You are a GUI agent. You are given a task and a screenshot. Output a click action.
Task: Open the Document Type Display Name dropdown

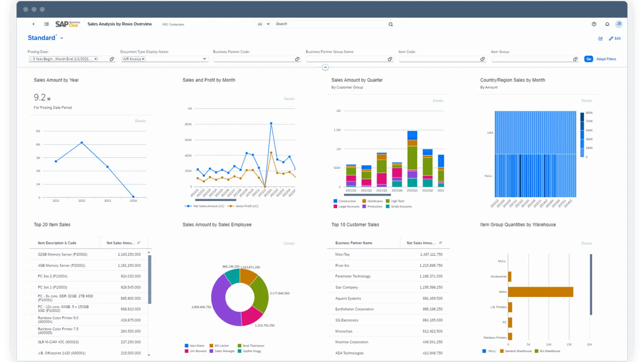(x=204, y=59)
